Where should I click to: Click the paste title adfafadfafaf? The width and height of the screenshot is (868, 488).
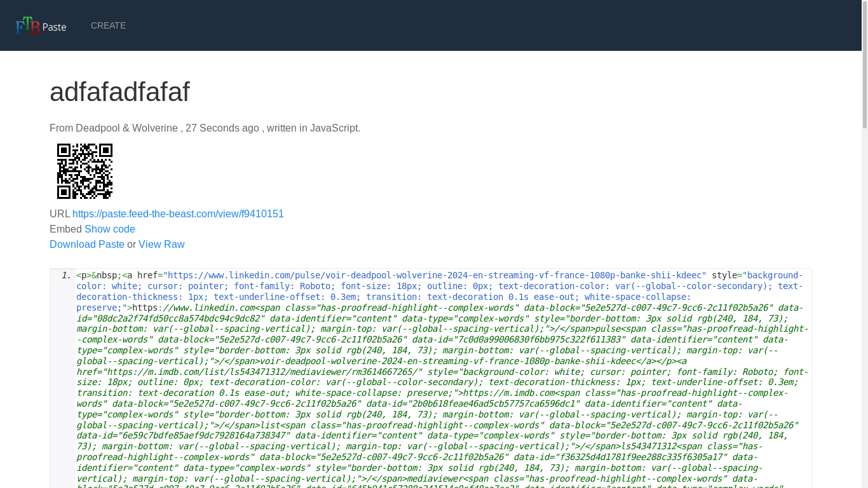pos(119,92)
